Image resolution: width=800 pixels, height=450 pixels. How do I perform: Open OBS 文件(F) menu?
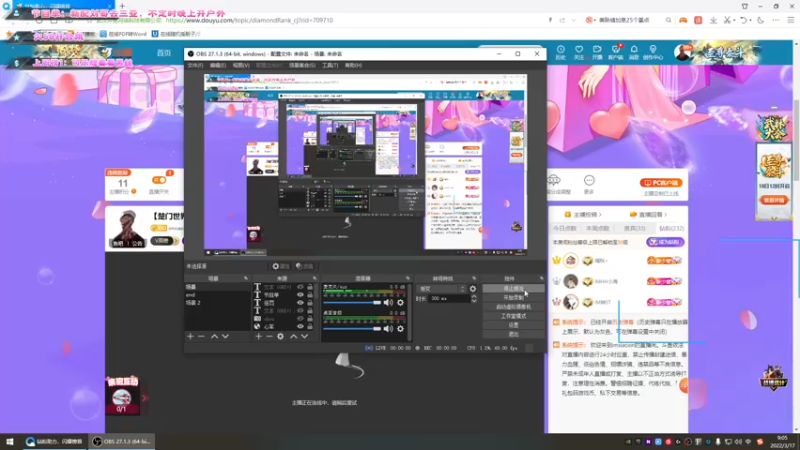[195, 65]
